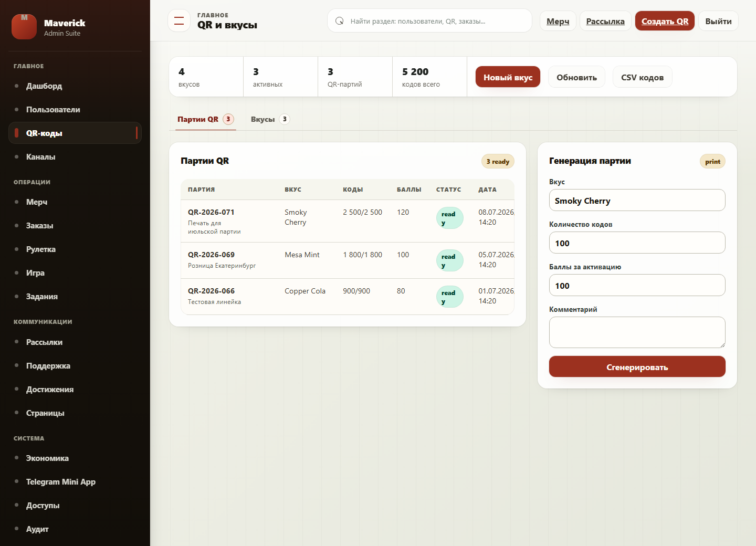Click the 3 QR-партий stat card
Viewport: 756px width, 546px height.
355,77
